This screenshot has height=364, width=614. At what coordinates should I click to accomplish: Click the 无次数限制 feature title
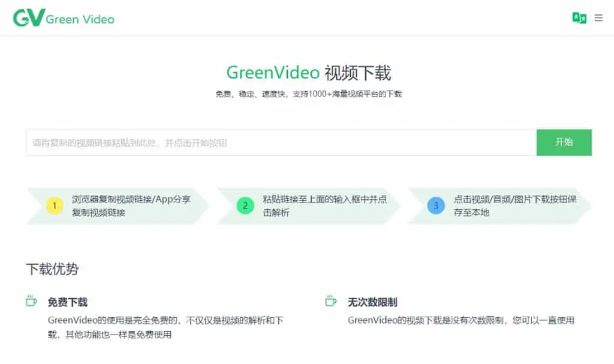click(x=372, y=302)
